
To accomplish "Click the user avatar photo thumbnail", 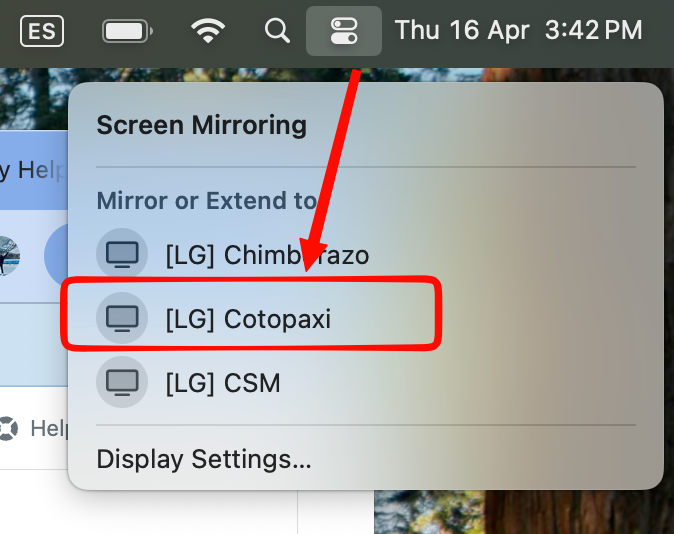I will pos(9,255).
